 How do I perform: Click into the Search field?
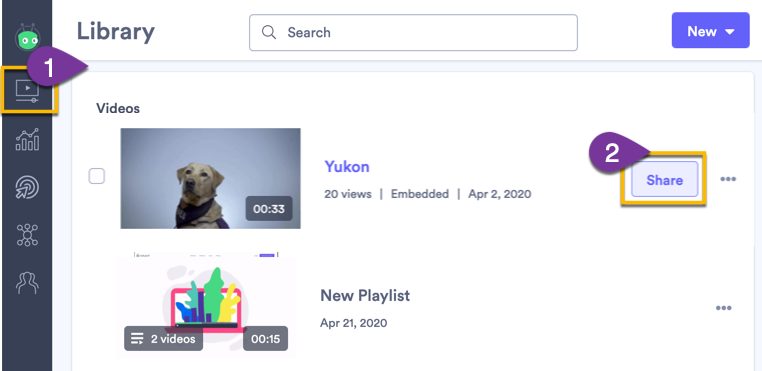point(413,33)
